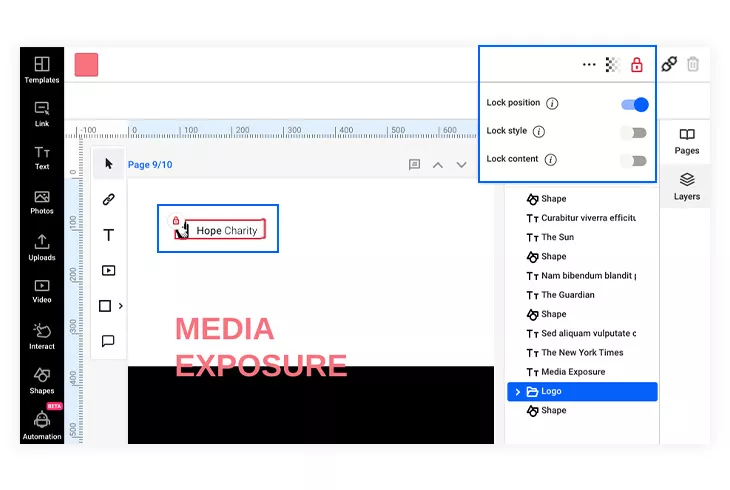Click the opacity checkerboard icon
Screen dimensions: 730x490
(613, 65)
